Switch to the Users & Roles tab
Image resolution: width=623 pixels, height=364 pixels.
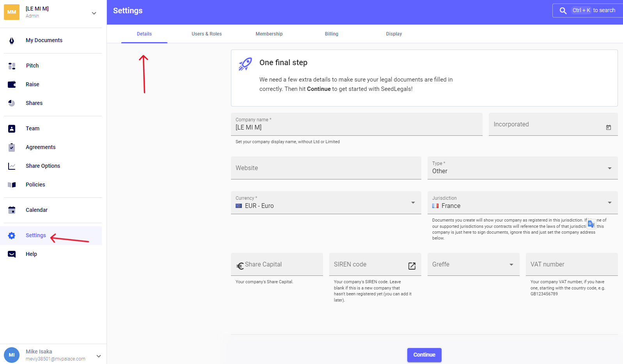coord(206,34)
